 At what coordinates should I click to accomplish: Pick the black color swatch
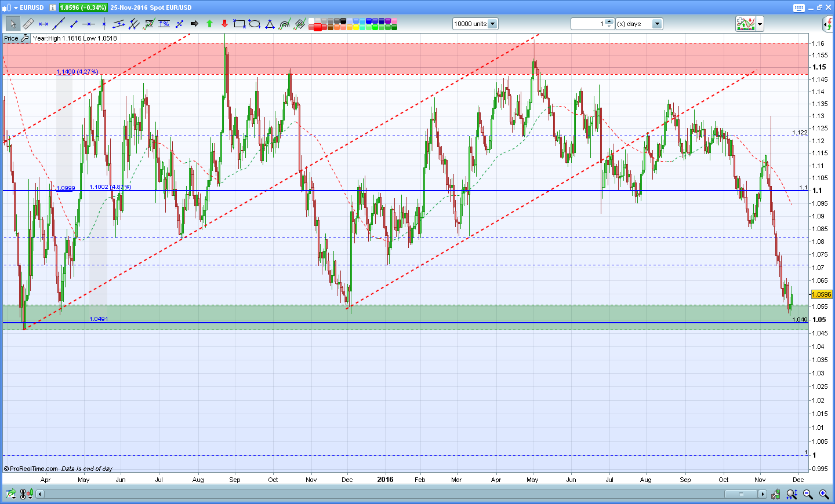[343, 21]
